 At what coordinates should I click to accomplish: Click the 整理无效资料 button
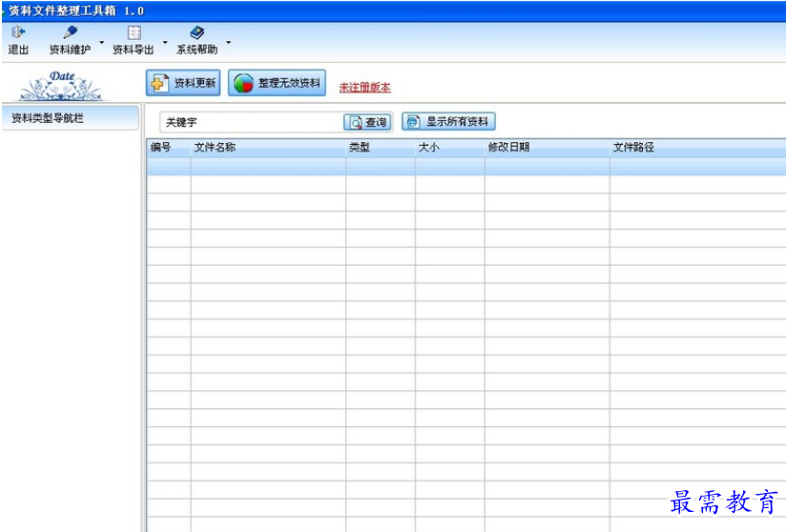coord(277,83)
